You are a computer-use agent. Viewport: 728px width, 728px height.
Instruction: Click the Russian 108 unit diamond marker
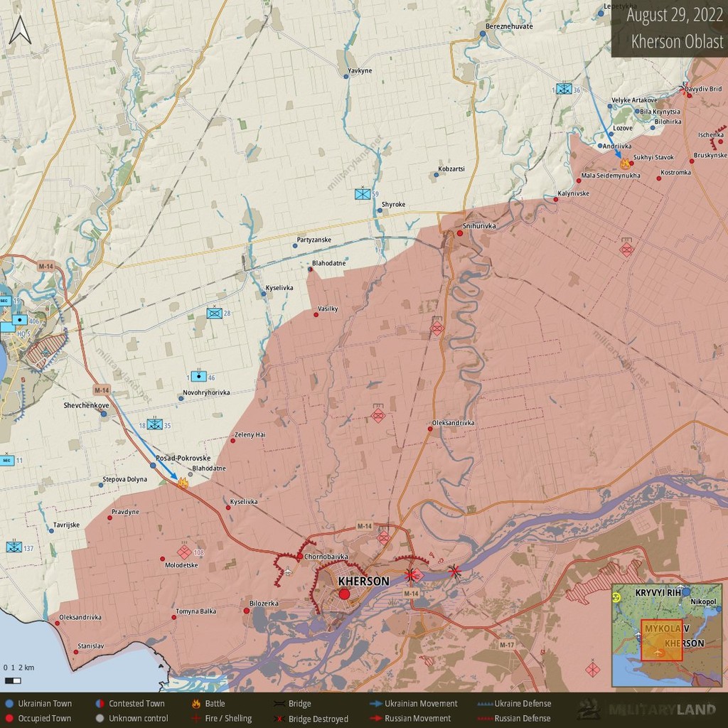(x=184, y=552)
